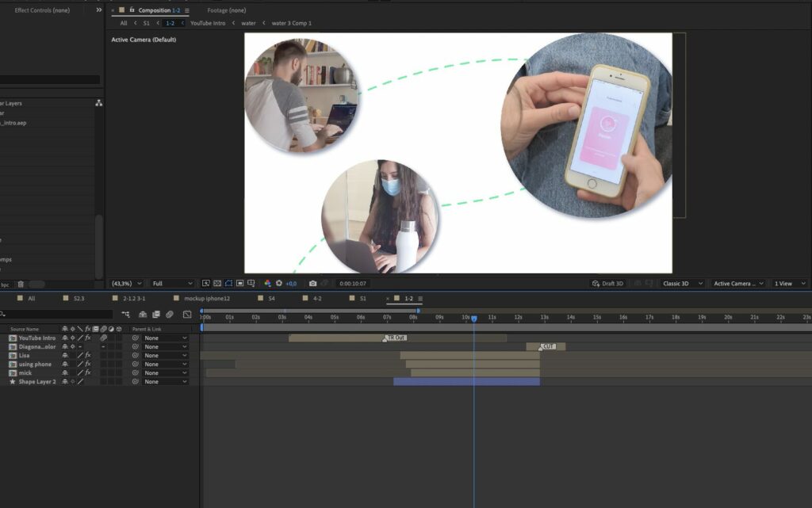Expand the Classic 3D renderer dropdown

(x=680, y=284)
